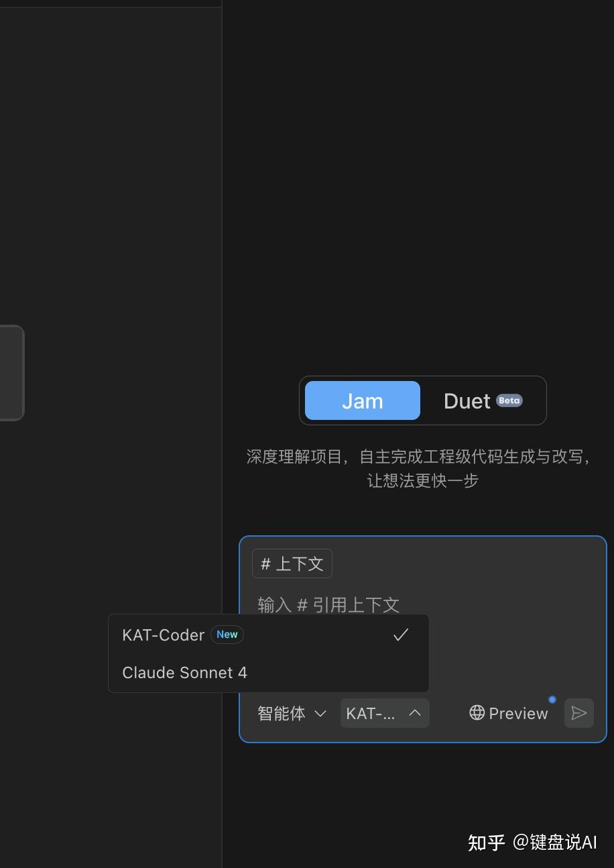Click the send message paper-plane icon
The height and width of the screenshot is (868, 614).
[578, 713]
